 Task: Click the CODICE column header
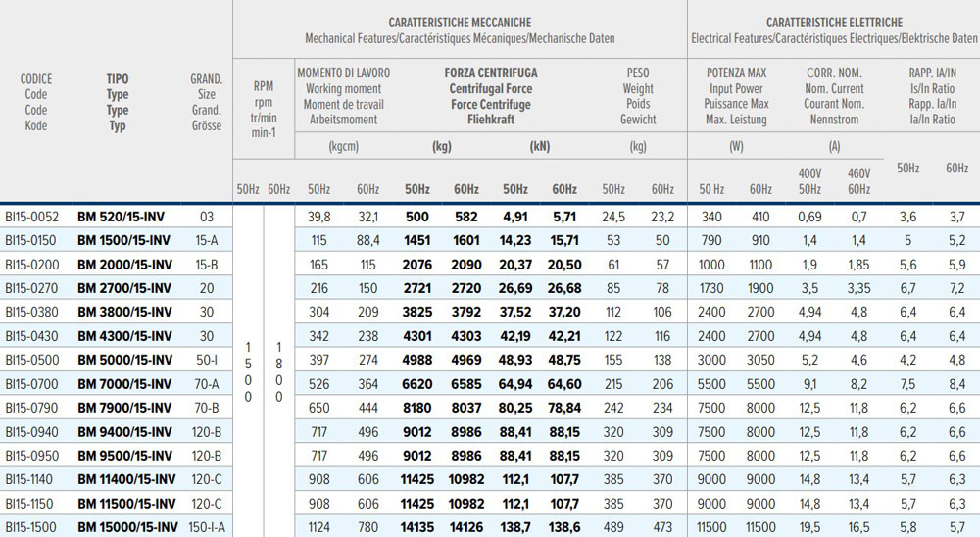point(36,79)
